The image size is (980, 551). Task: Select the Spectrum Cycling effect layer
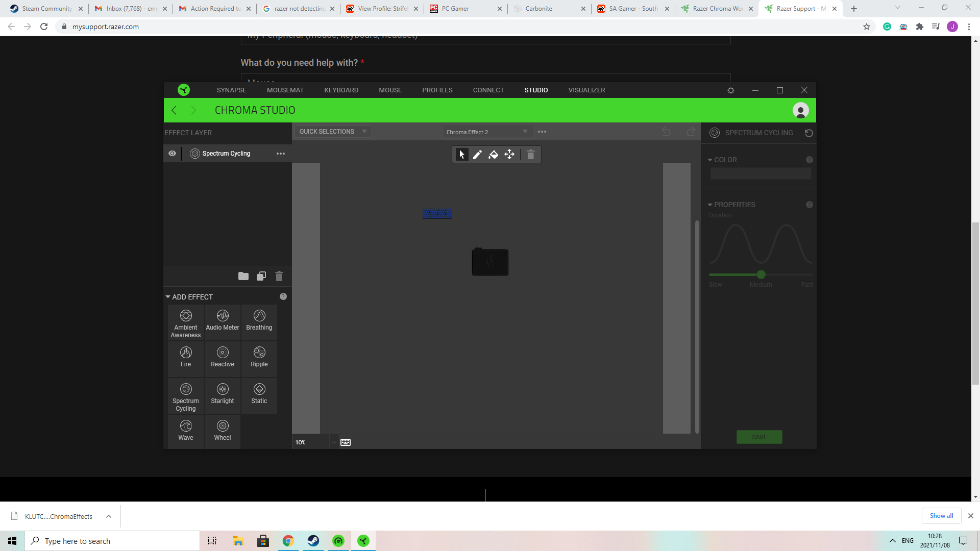pyautogui.click(x=227, y=154)
